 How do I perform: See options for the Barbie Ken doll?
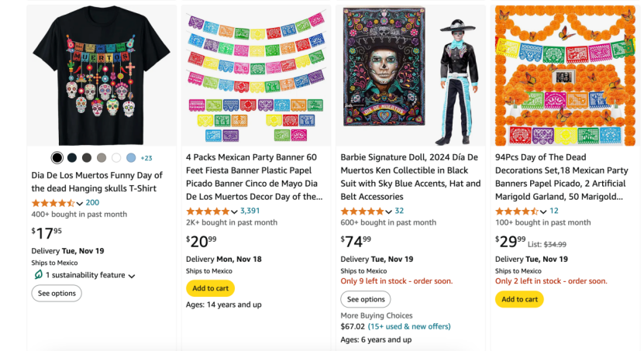click(366, 299)
